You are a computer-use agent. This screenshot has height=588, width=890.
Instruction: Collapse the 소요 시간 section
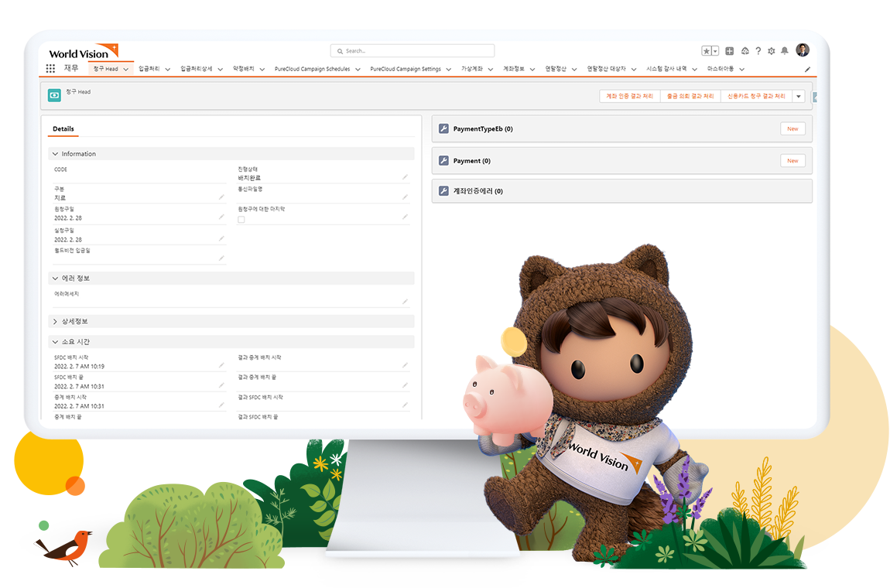(55, 342)
